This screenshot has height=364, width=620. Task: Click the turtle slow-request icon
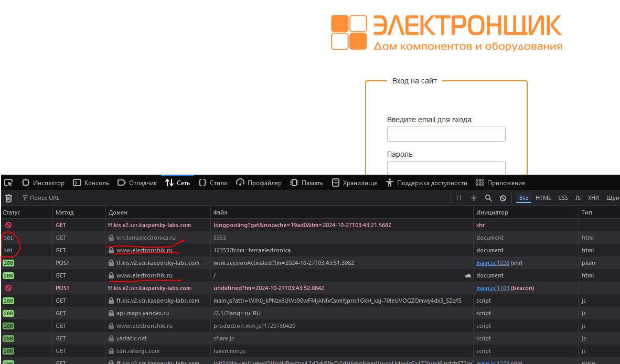click(x=468, y=276)
